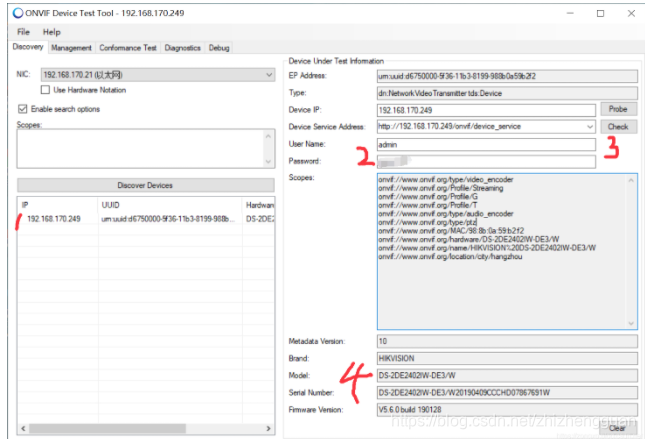Switch to the Management tab
The width and height of the screenshot is (645, 439).
[72, 48]
